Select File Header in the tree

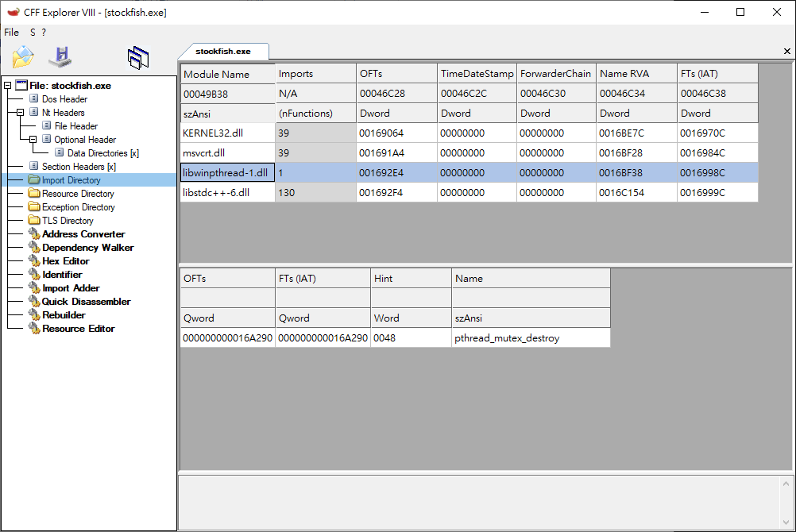(76, 126)
